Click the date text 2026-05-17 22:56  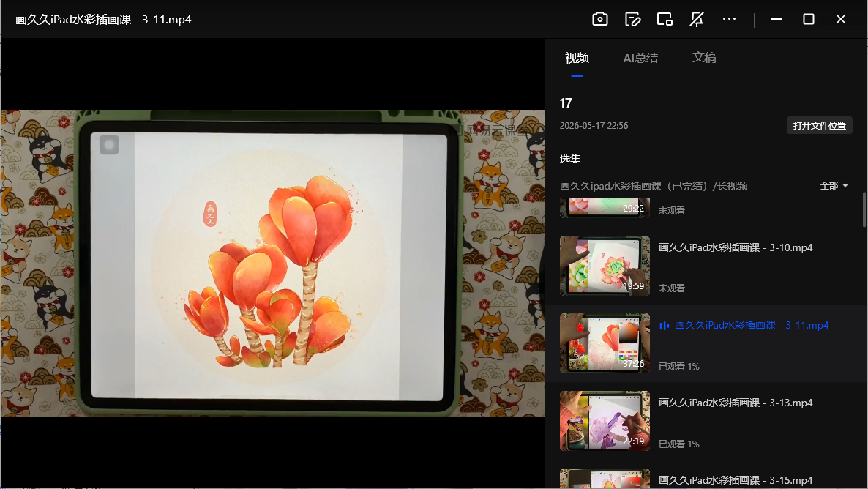pyautogui.click(x=594, y=126)
